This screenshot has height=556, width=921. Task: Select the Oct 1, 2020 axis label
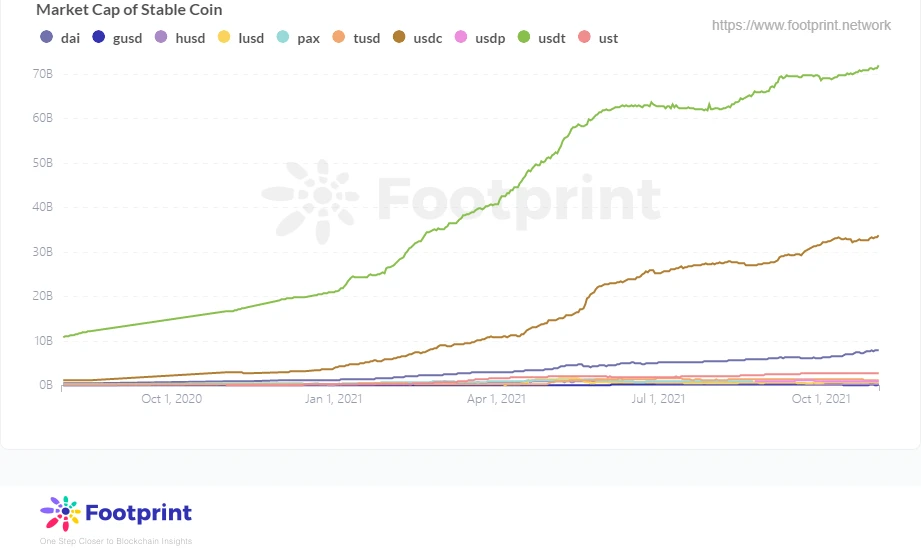[172, 399]
